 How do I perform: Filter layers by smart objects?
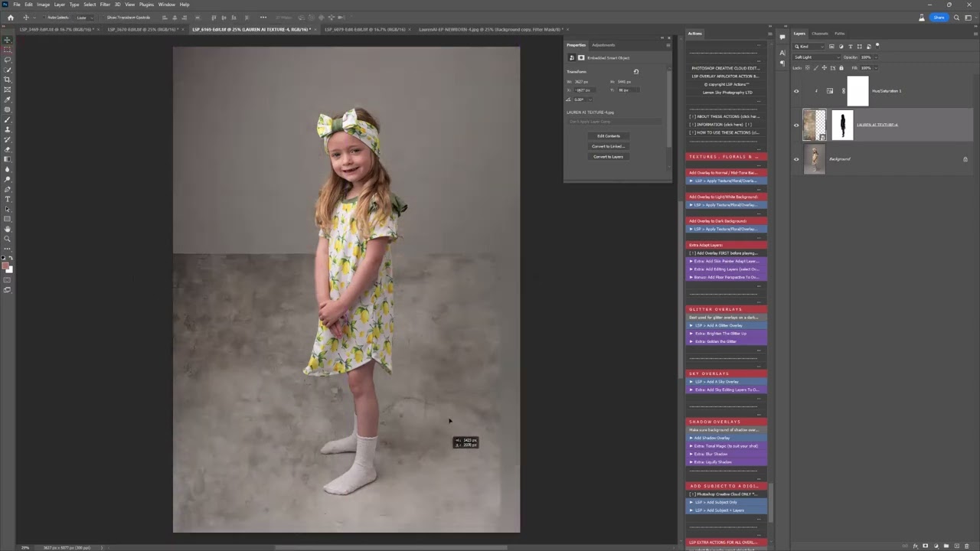[x=868, y=46]
